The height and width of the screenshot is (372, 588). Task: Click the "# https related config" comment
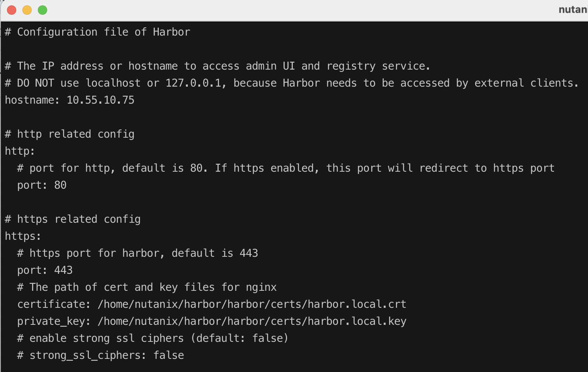click(73, 219)
